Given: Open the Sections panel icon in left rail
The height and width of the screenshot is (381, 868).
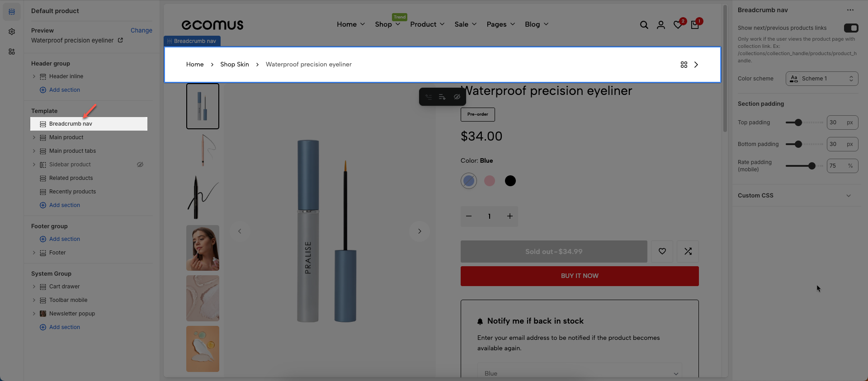Looking at the screenshot, I should click(12, 12).
